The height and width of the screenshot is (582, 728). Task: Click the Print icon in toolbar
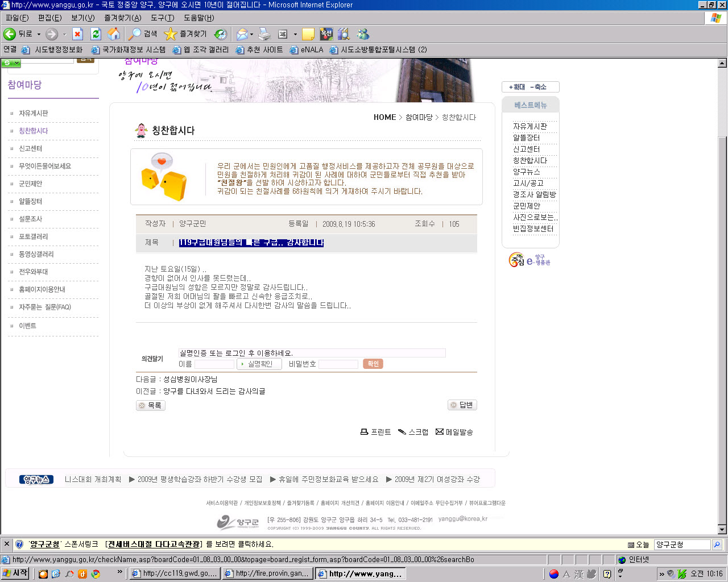click(x=264, y=34)
